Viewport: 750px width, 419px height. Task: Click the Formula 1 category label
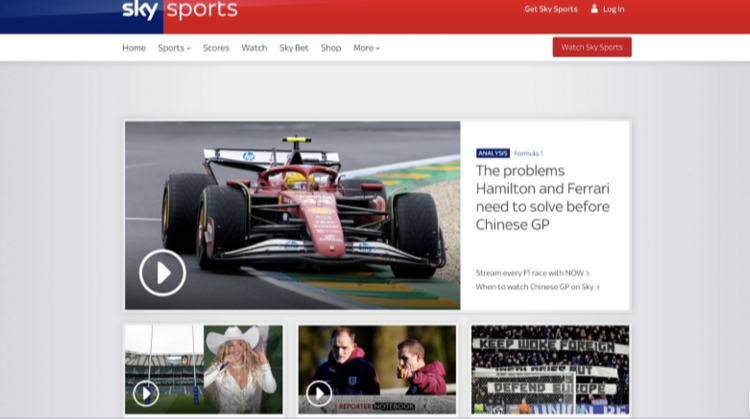point(528,154)
